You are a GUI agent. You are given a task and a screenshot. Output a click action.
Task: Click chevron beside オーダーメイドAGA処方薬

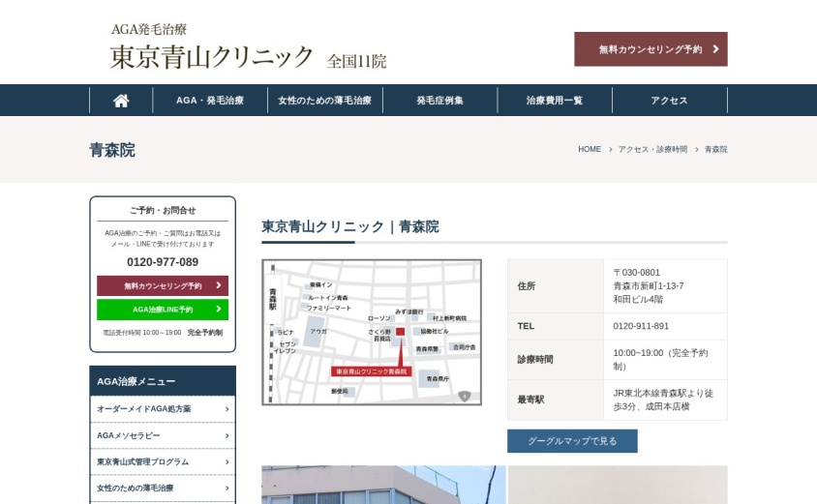[227, 409]
